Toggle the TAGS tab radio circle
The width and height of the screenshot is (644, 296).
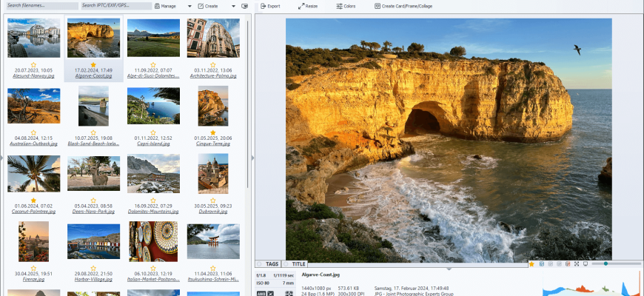pos(259,264)
